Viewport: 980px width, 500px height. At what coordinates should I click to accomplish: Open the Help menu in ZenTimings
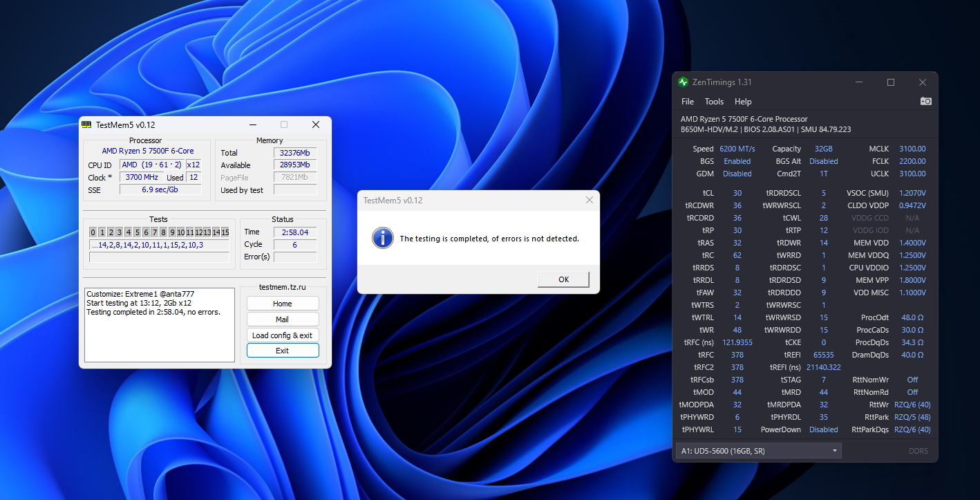point(743,102)
